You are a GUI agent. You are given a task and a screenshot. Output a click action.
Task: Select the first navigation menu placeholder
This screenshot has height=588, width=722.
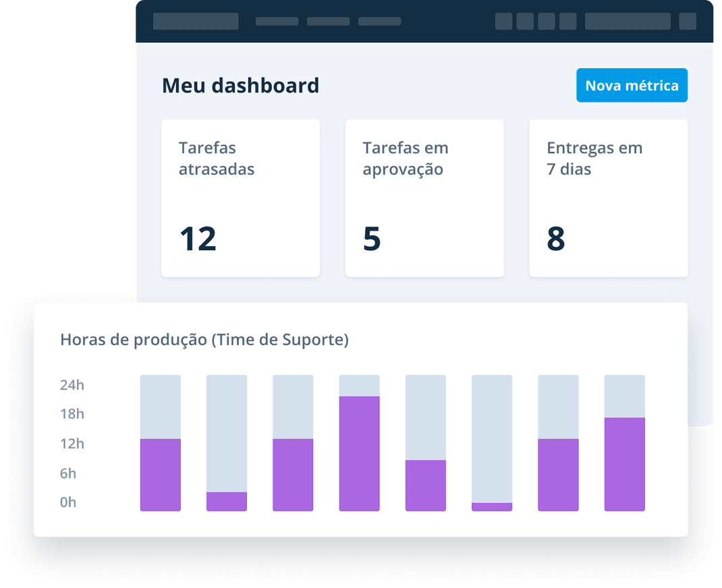(x=277, y=21)
